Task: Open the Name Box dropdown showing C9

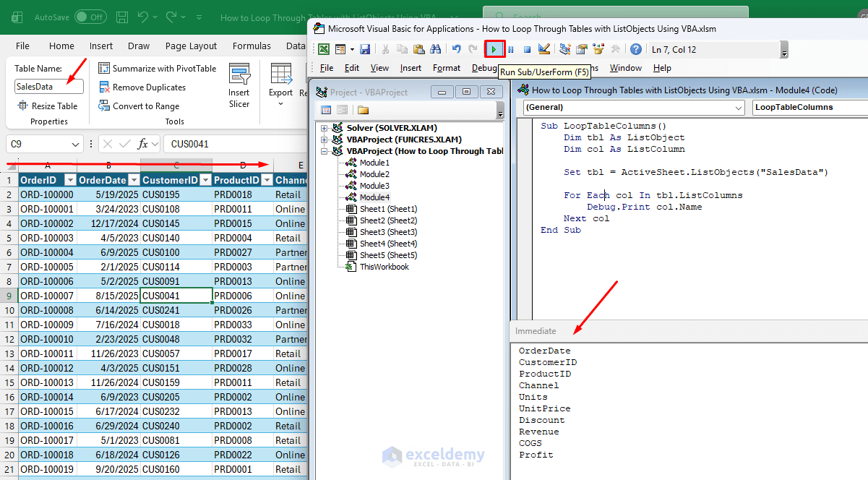Action: (76, 144)
